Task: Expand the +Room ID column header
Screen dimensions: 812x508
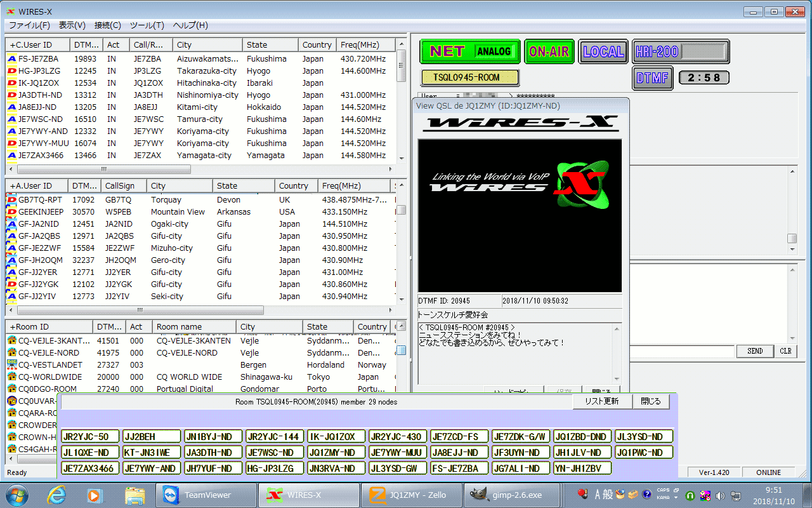Action: click(x=49, y=327)
